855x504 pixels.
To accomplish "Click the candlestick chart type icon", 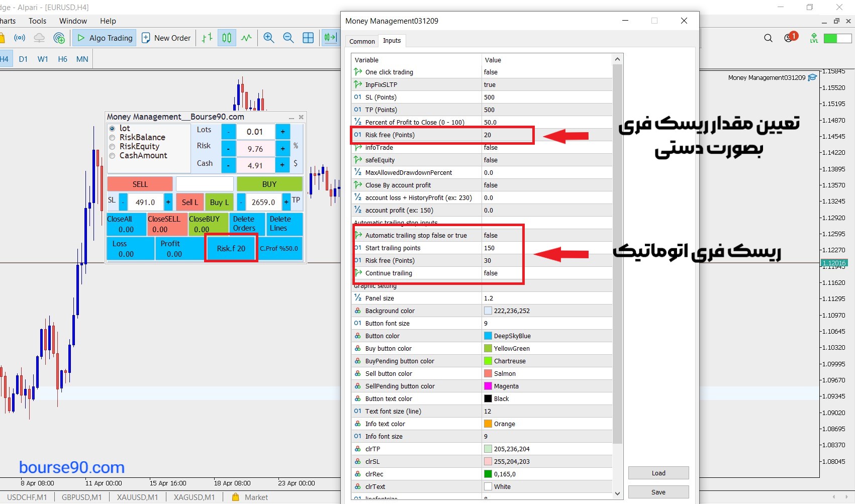I will (227, 38).
